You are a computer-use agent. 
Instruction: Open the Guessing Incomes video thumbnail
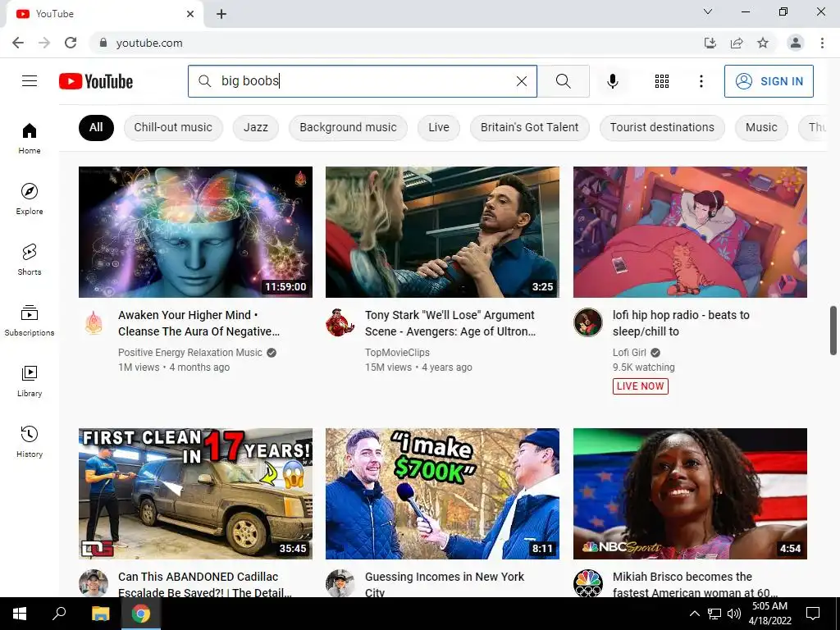pos(442,493)
